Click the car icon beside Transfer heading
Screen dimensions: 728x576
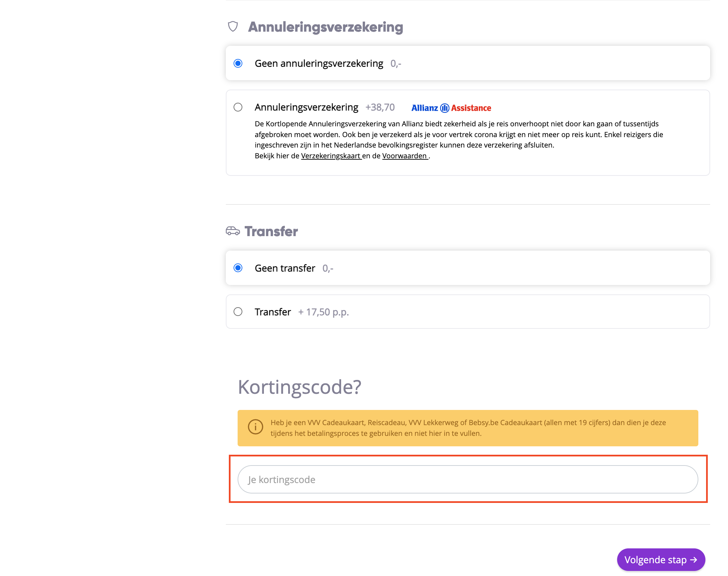(x=233, y=231)
